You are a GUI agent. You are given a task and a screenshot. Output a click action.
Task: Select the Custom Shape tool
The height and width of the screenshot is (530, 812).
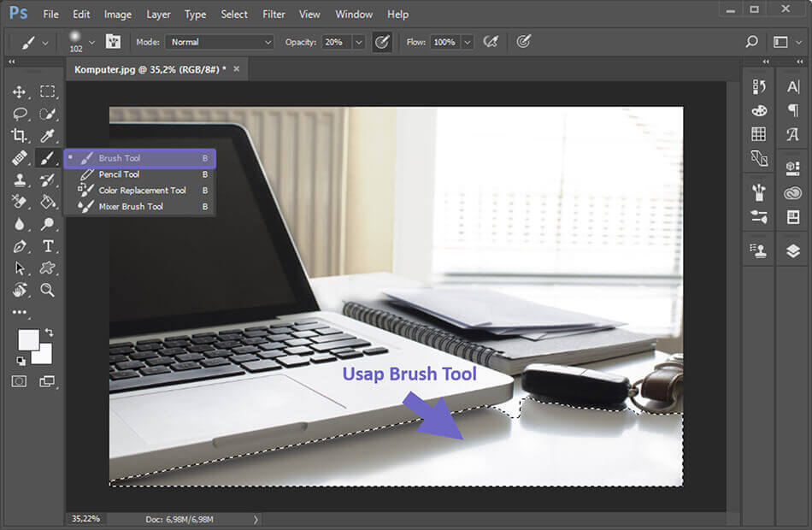[48, 268]
